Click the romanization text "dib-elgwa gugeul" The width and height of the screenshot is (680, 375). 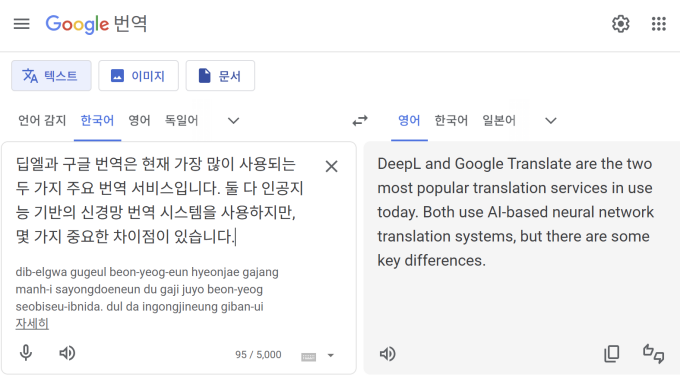coord(61,272)
